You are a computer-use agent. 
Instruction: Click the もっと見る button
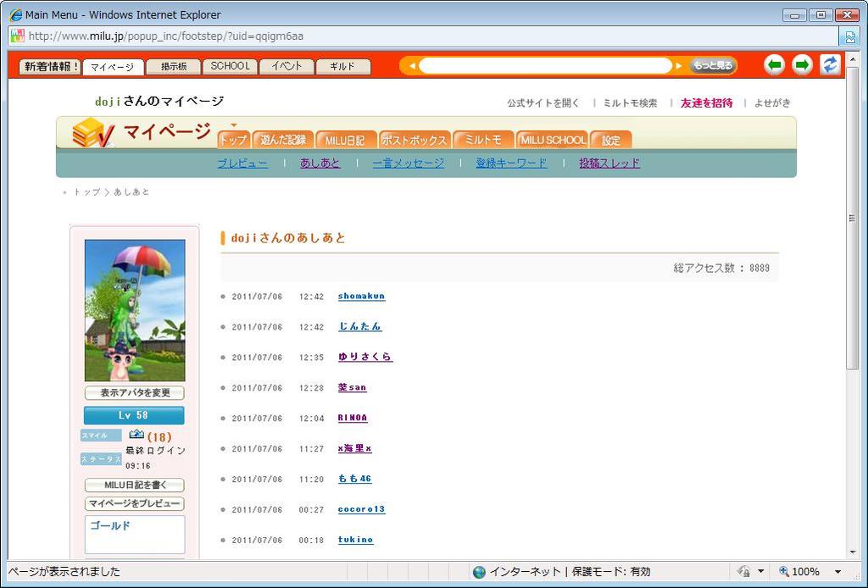(x=712, y=66)
